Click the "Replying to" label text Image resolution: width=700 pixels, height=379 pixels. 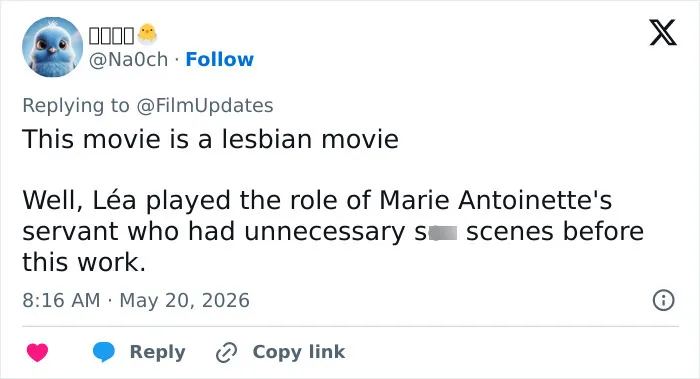(x=76, y=106)
